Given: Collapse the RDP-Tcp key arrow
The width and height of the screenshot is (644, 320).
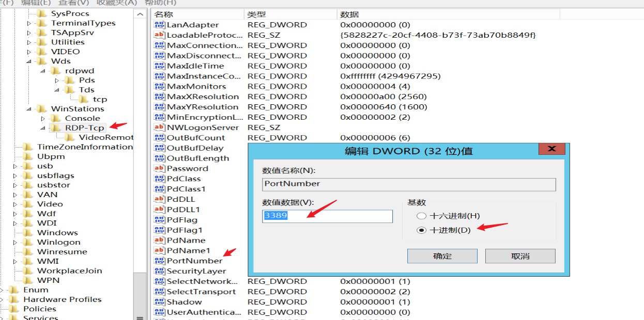Looking at the screenshot, I should coord(43,128).
